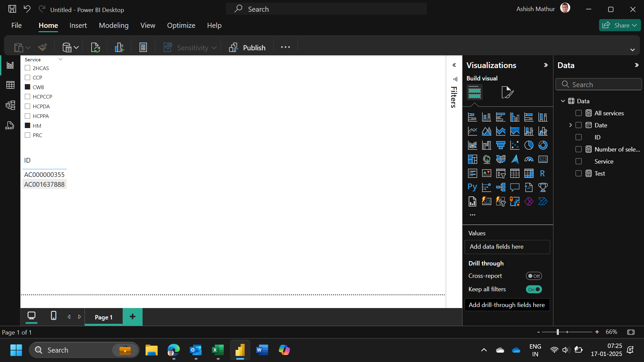This screenshot has height=362, width=644.
Task: Check the 2HCAS slicer checkbox
Action: point(28,68)
